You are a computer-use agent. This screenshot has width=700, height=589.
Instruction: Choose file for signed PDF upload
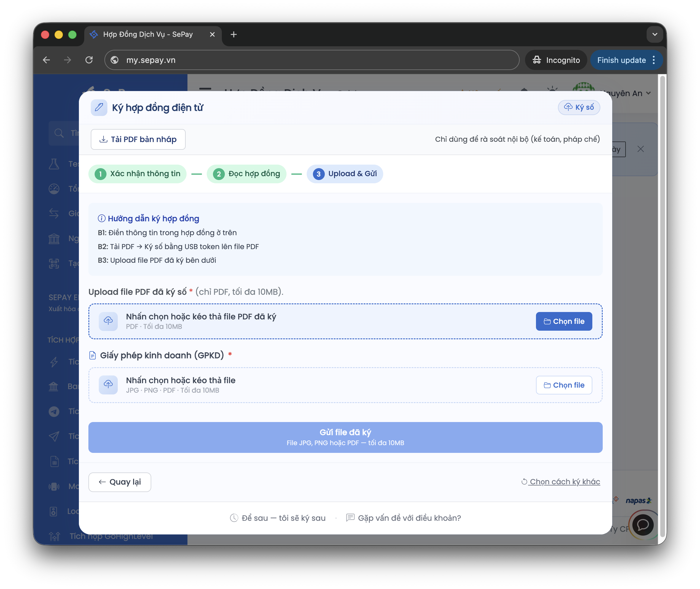point(564,321)
